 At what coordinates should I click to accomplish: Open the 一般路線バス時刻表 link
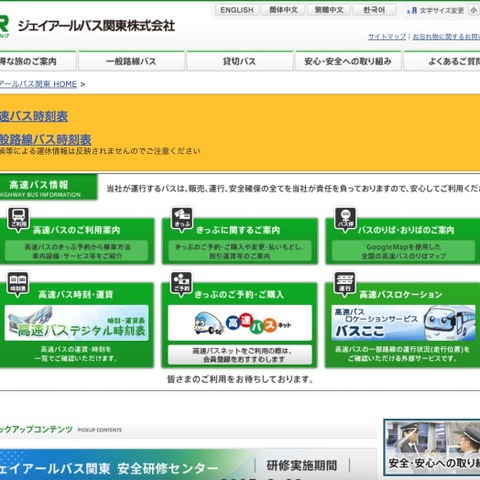pyautogui.click(x=45, y=139)
